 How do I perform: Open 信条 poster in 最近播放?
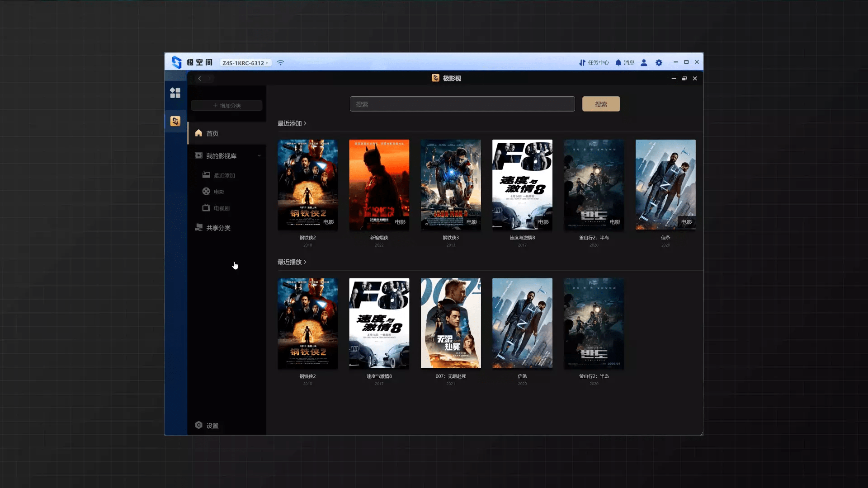point(522,324)
